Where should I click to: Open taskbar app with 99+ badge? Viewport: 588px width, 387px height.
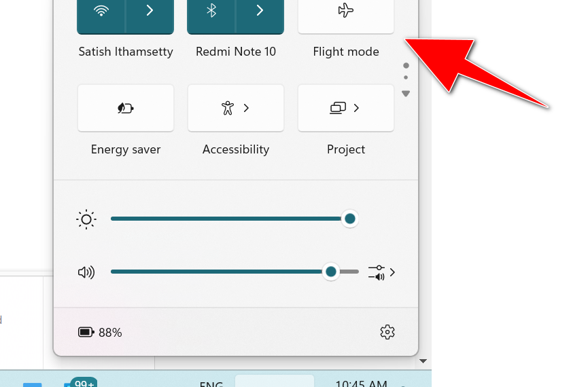(x=80, y=382)
